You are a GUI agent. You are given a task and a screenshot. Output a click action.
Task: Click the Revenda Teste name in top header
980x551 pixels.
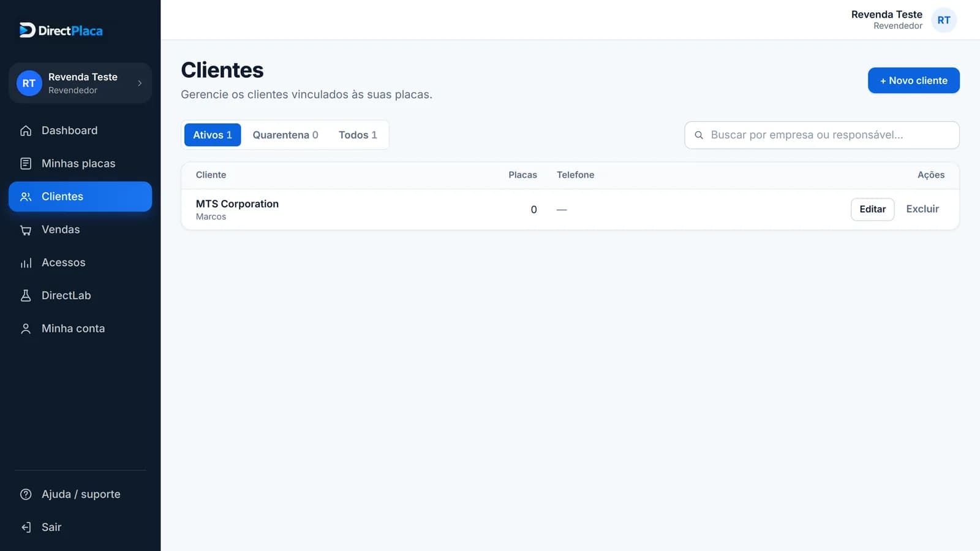(x=886, y=15)
